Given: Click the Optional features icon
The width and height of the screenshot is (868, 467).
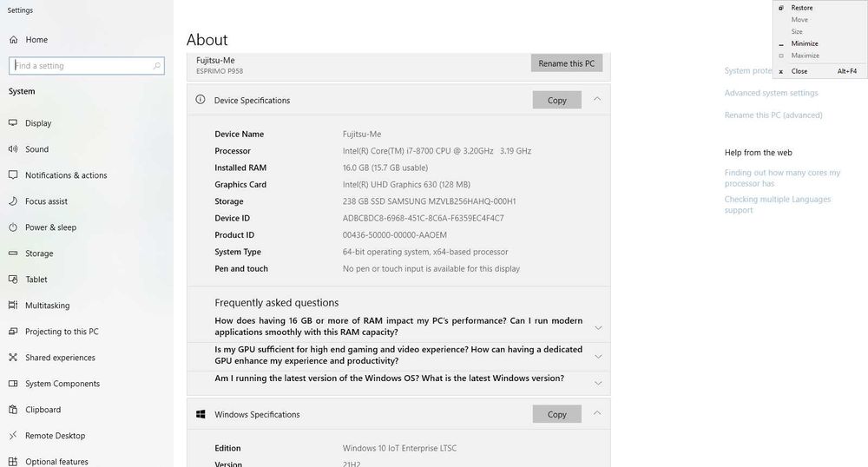Looking at the screenshot, I should (13, 461).
